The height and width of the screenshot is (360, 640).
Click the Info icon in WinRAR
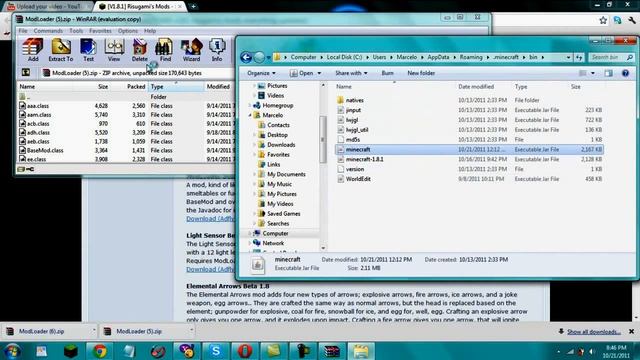pyautogui.click(x=217, y=50)
